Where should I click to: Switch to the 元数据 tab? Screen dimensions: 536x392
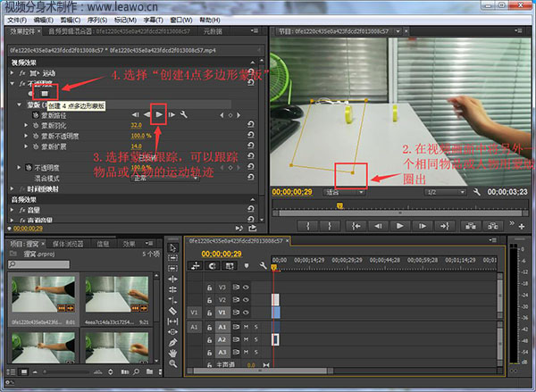click(213, 31)
